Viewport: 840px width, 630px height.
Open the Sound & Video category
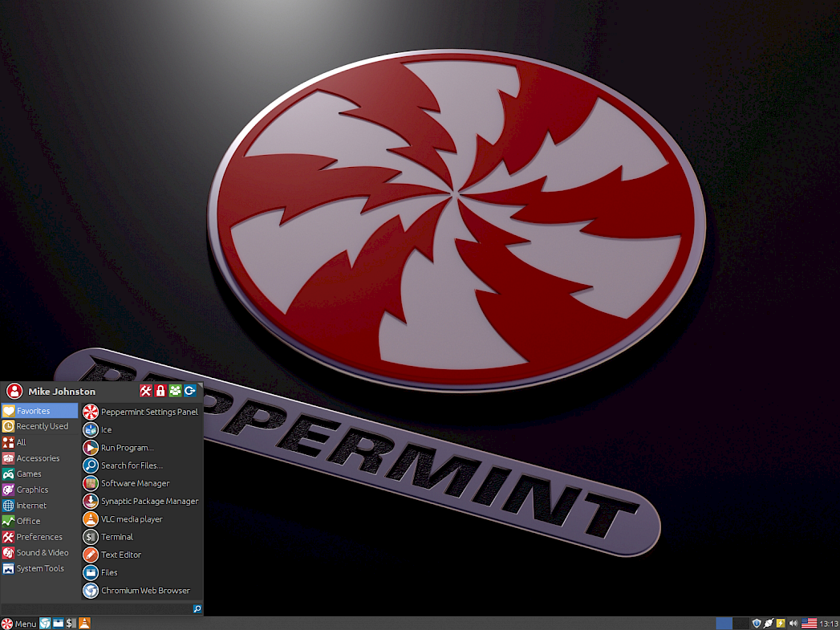pos(39,553)
